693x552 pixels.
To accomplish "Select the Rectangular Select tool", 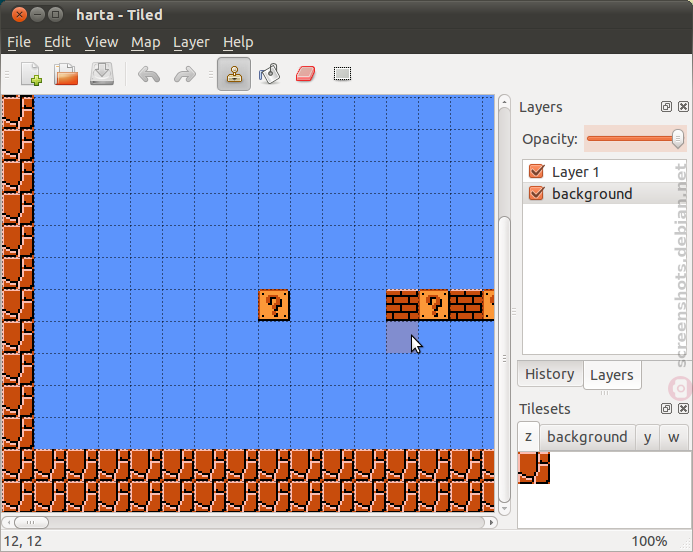I will tap(342, 74).
